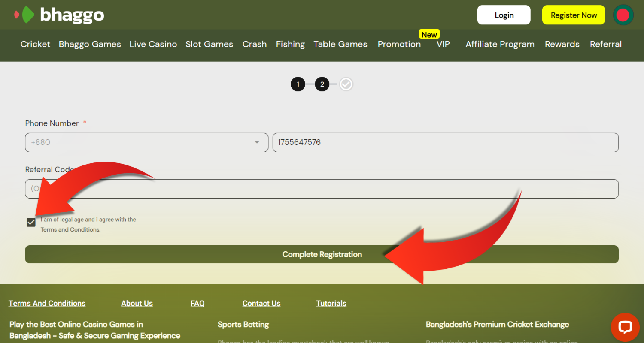Open Bhaggo Games menu
This screenshot has width=644, height=343.
click(90, 44)
